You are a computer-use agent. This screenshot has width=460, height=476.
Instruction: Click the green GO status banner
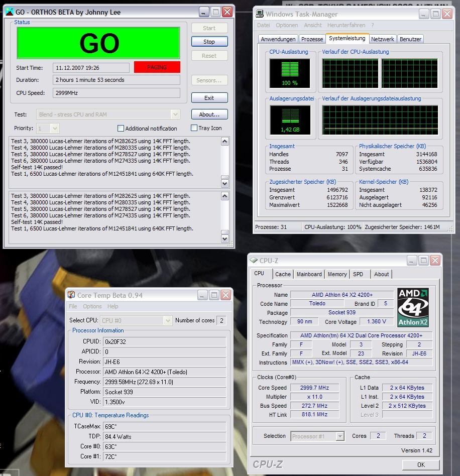98,43
